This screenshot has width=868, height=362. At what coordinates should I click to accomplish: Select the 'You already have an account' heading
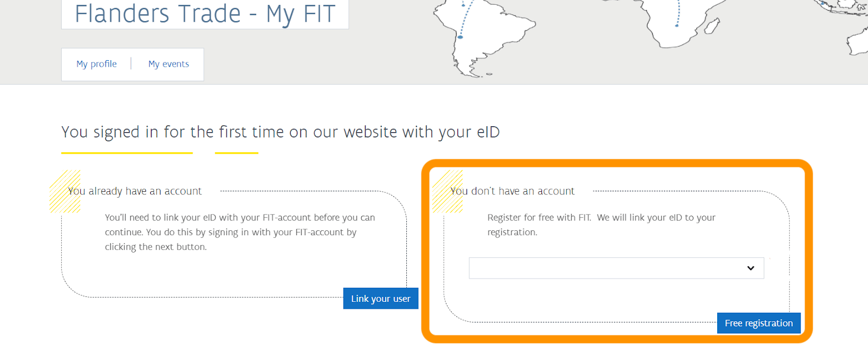coord(135,191)
